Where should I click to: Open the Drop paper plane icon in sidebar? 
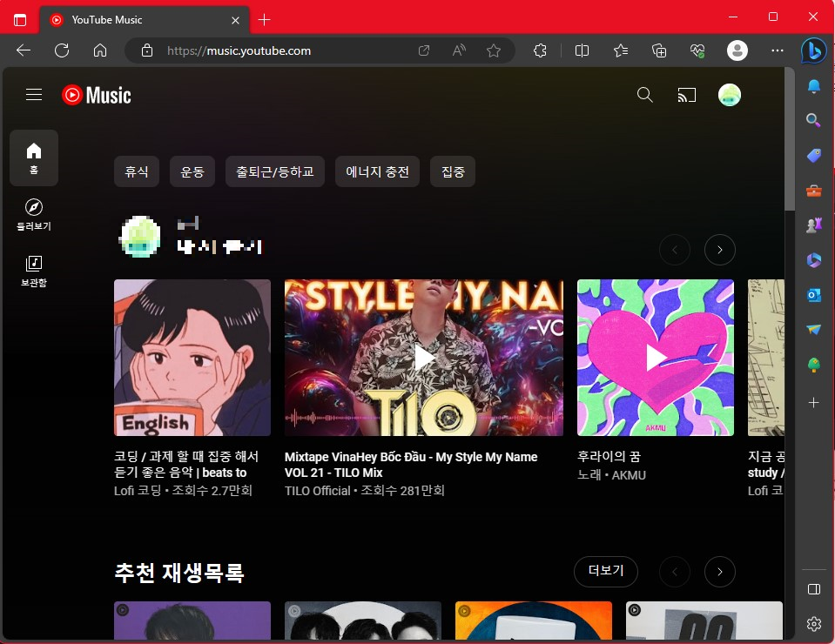[x=814, y=330]
